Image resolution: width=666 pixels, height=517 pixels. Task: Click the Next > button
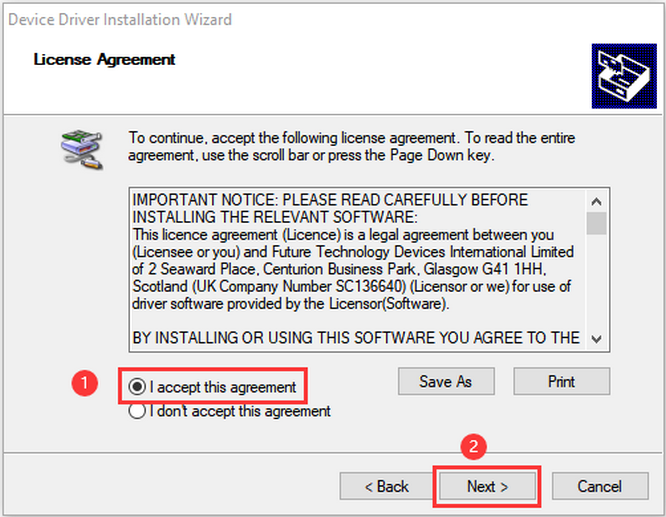(487, 486)
